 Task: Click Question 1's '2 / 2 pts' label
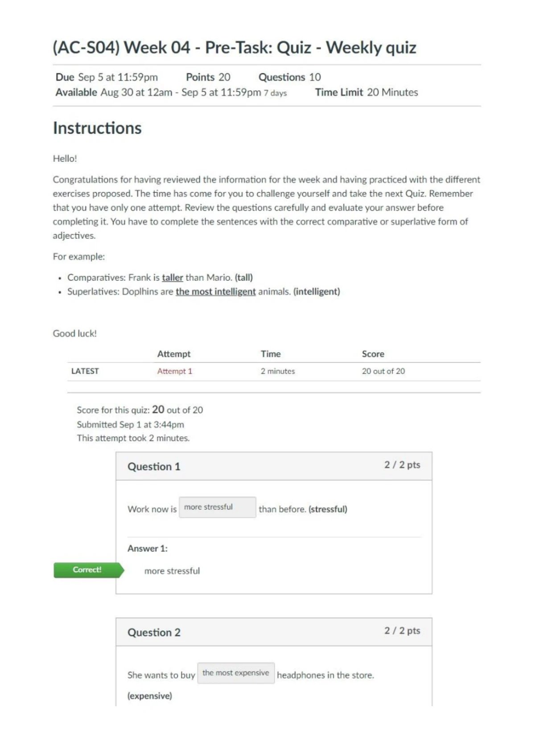coord(402,464)
